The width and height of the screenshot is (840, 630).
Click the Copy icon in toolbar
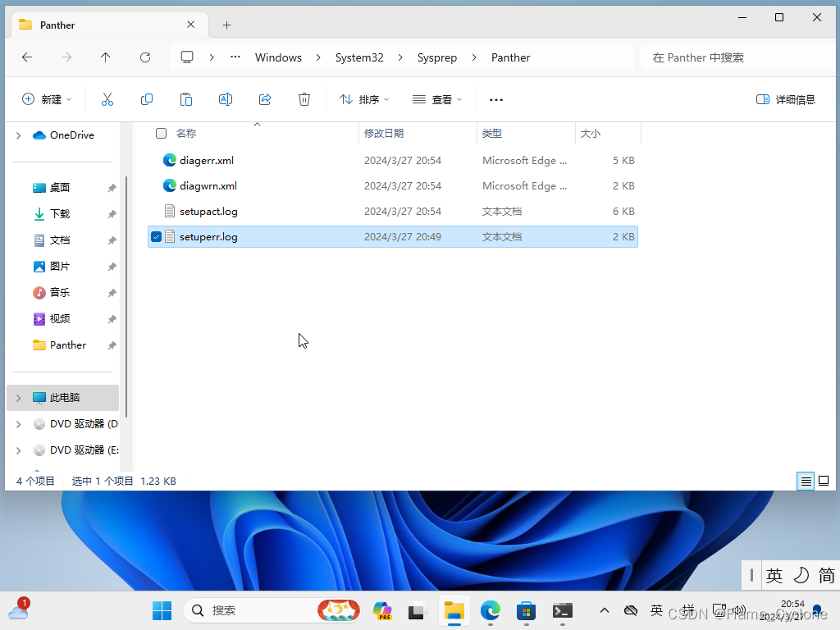point(146,99)
